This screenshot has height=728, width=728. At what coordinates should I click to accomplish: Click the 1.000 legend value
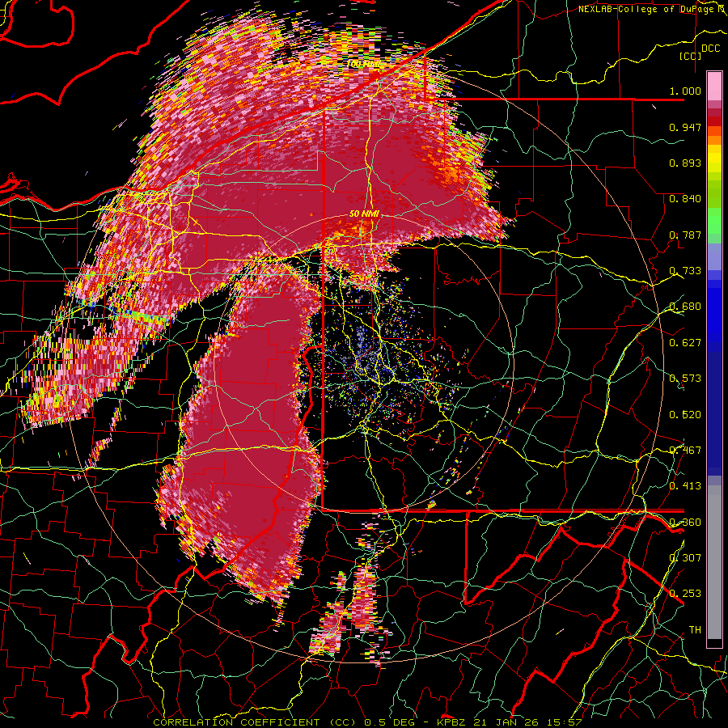coord(685,91)
